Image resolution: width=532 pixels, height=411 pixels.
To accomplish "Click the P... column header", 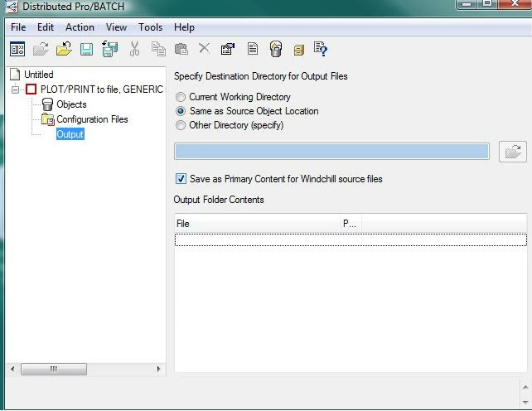I will click(351, 224).
